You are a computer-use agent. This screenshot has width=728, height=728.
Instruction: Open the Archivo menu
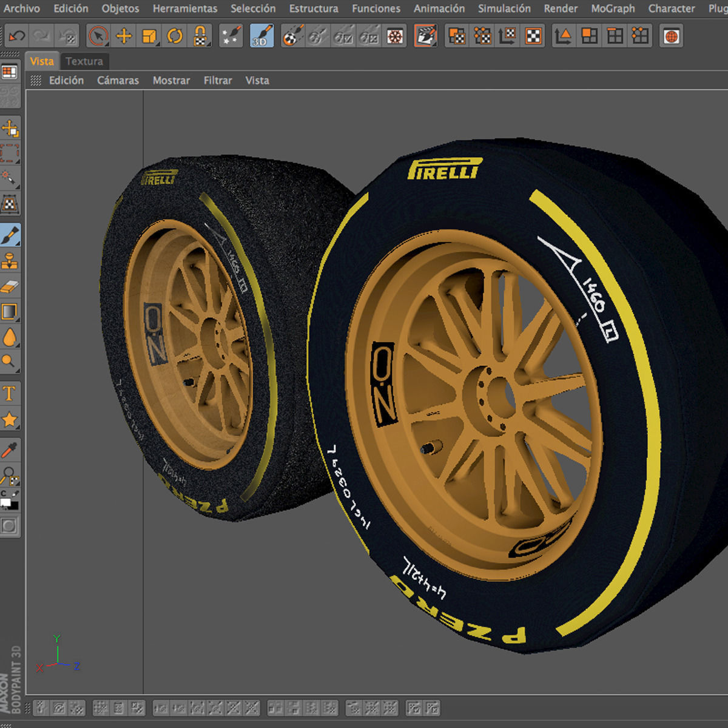[22, 8]
